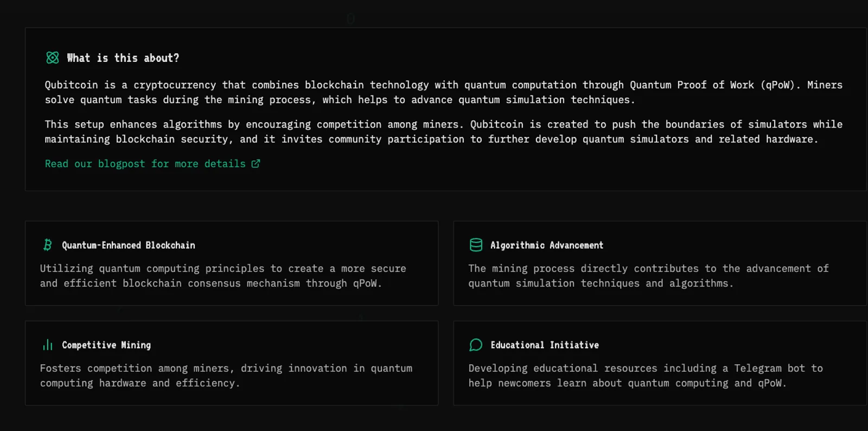Click the Quantum-Enhanced Blockchain description text
This screenshot has height=431, width=868.
223,276
